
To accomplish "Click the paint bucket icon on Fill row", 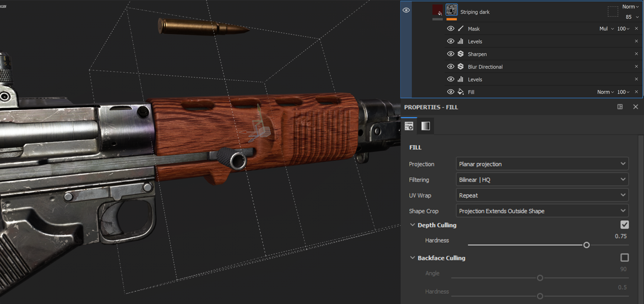I will pyautogui.click(x=461, y=92).
